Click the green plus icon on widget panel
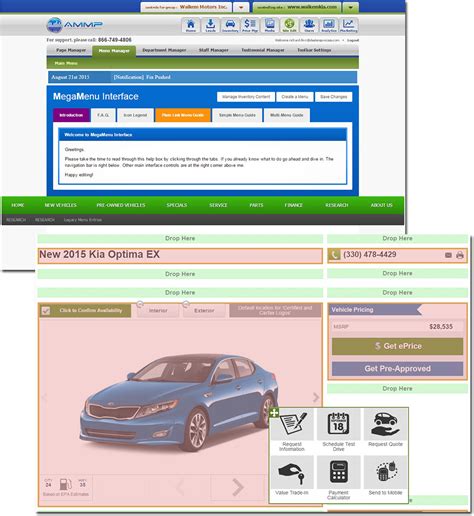The width and height of the screenshot is (474, 516). (274, 413)
